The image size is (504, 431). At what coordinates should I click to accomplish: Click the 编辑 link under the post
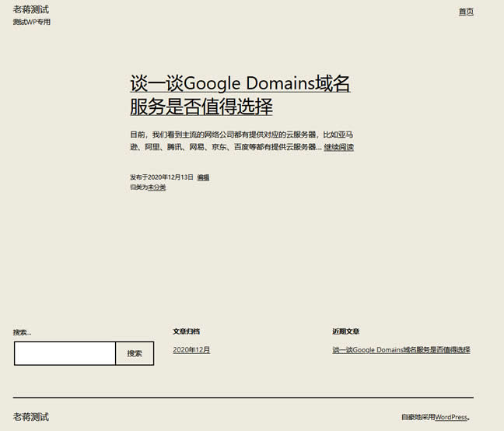point(203,177)
